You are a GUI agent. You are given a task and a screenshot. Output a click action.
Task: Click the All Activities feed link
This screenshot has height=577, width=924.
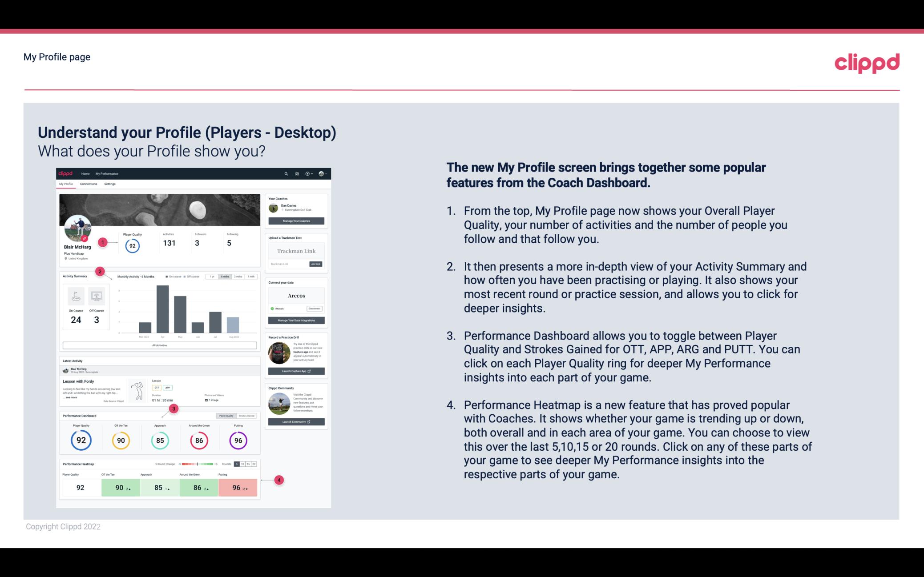[x=160, y=345]
